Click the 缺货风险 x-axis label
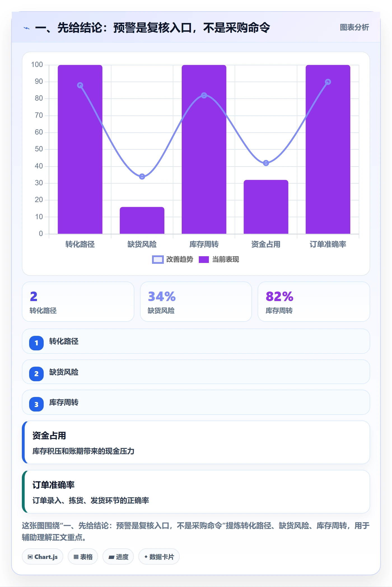Screen dimensions: 392x587 click(x=142, y=244)
